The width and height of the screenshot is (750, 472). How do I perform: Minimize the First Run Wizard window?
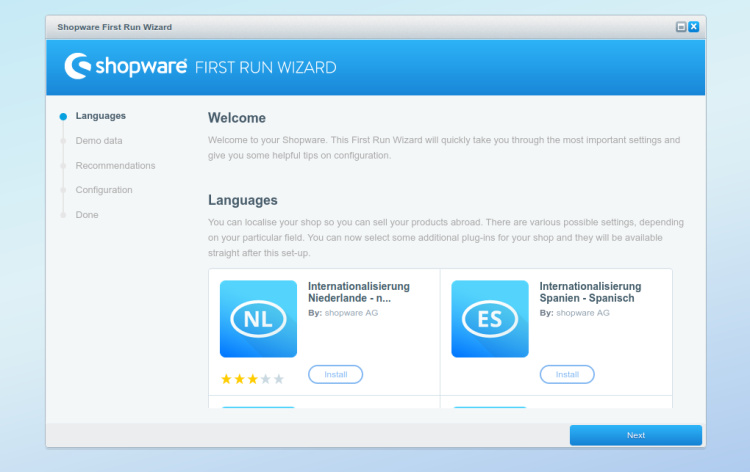pos(681,27)
